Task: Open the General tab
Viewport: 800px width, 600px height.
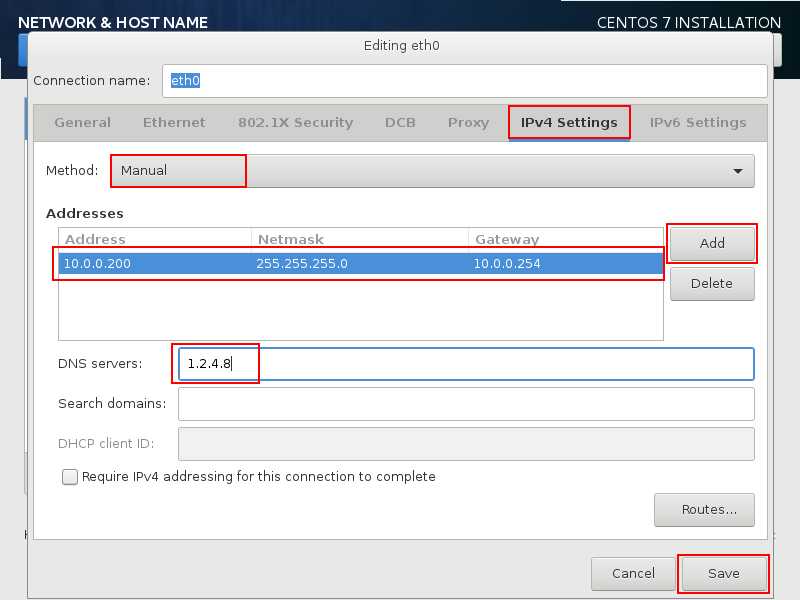Action: [82, 122]
